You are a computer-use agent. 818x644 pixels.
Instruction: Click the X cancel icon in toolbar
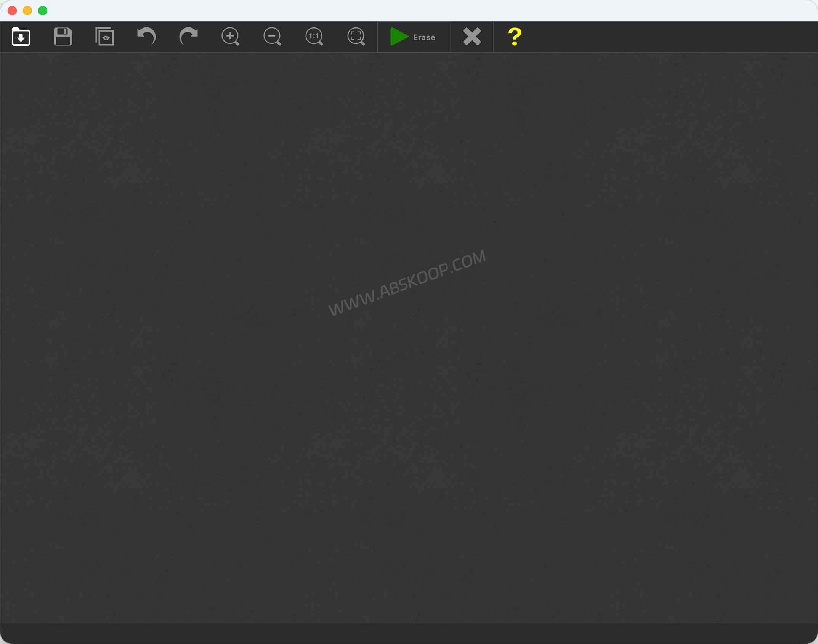[472, 37]
